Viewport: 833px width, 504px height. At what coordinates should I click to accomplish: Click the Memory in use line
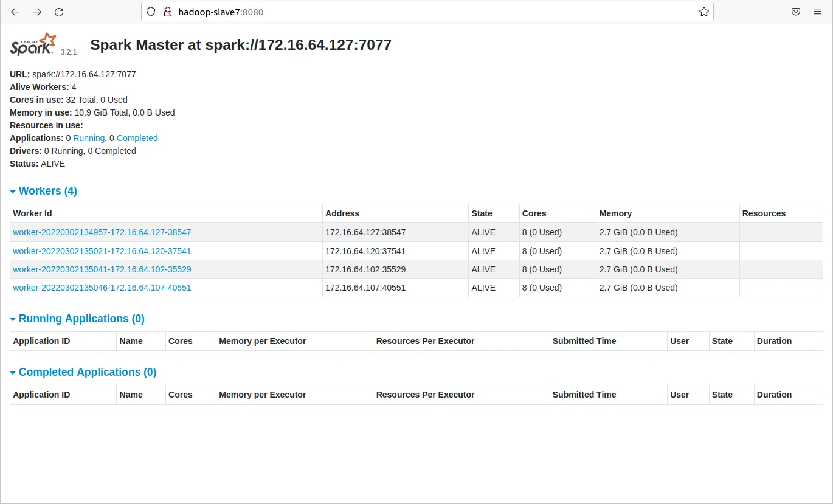click(x=92, y=112)
